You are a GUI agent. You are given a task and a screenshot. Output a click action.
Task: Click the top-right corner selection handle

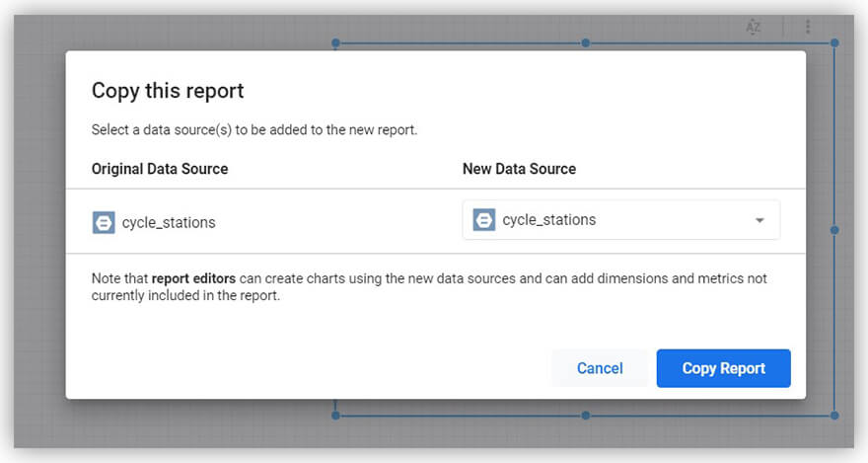click(834, 43)
